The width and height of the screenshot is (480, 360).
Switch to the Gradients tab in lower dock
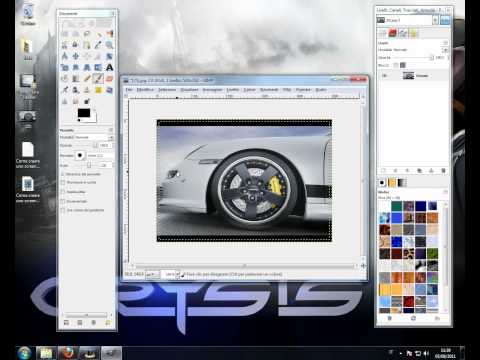[x=402, y=182]
